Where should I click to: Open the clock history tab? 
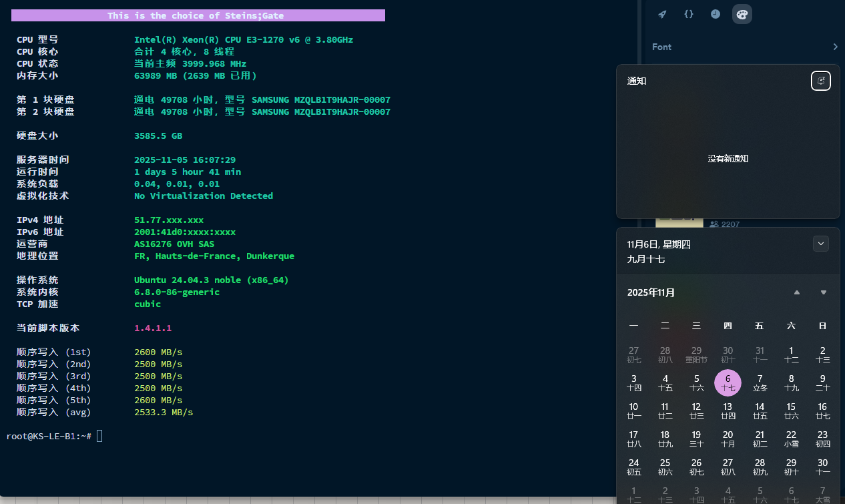click(x=716, y=14)
